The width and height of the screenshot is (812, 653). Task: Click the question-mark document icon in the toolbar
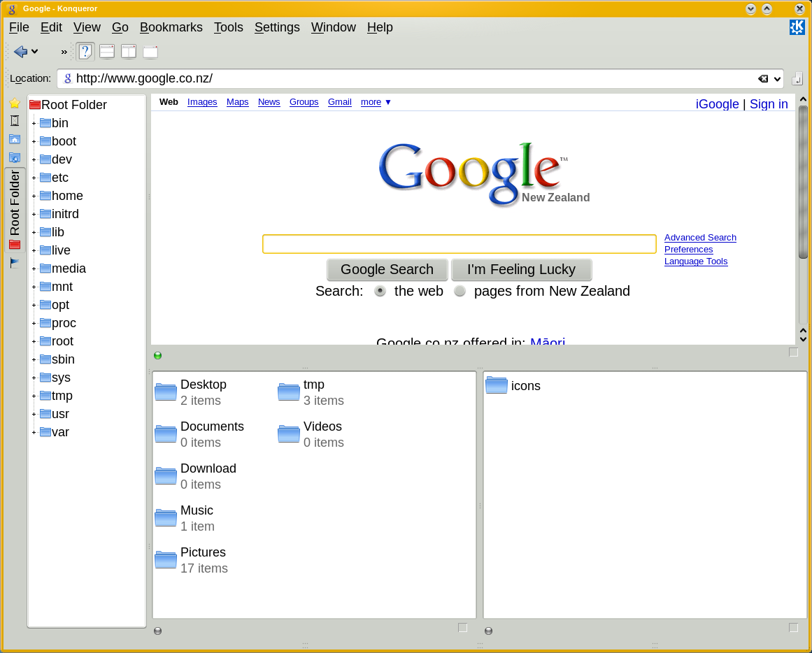click(85, 51)
